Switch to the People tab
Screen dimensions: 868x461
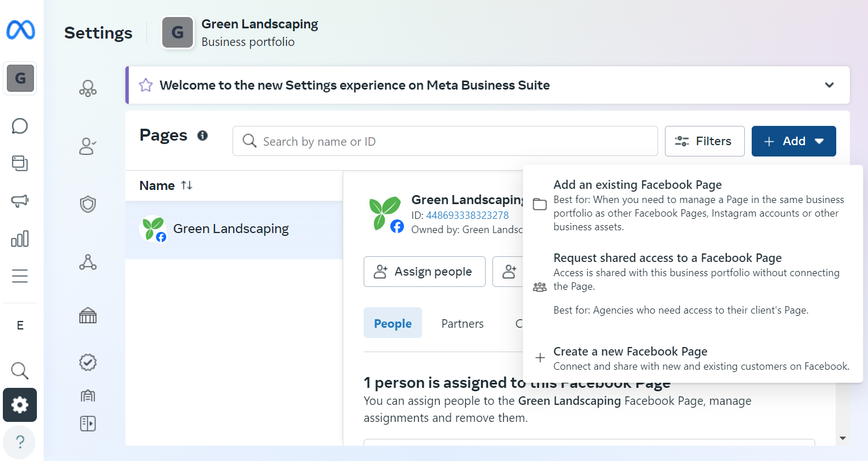tap(393, 323)
